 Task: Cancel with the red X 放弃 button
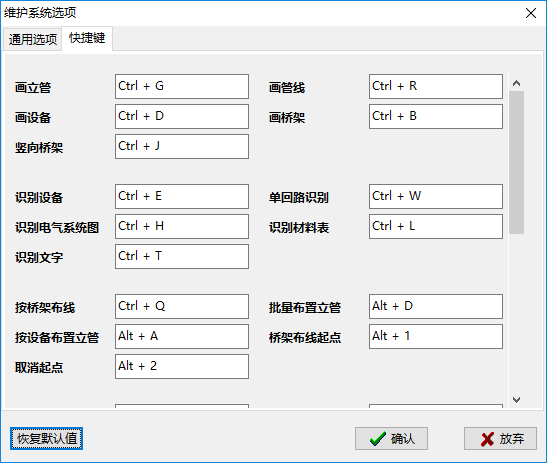(500, 439)
